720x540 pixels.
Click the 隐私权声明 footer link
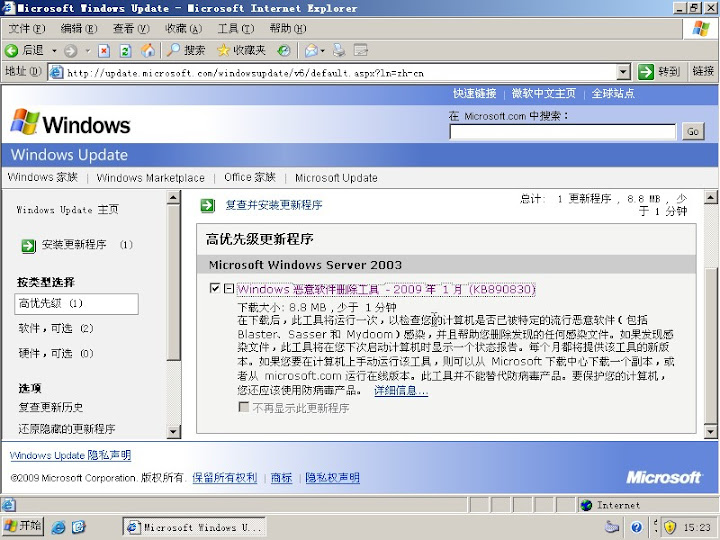coord(332,478)
